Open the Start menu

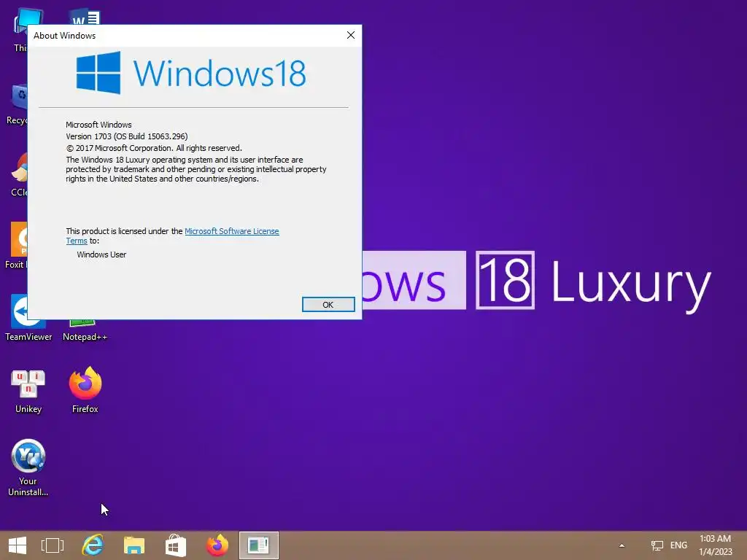[18, 545]
